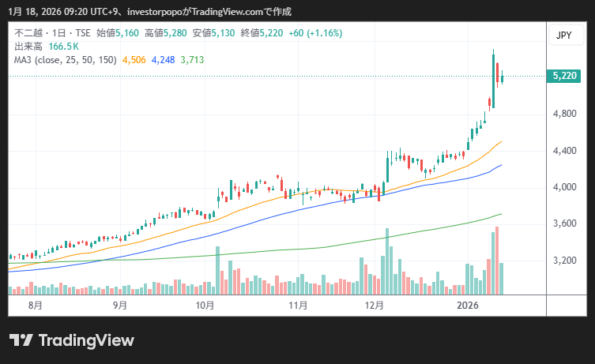
Task: Select the 不二越 symbol title
Action: pyautogui.click(x=28, y=34)
